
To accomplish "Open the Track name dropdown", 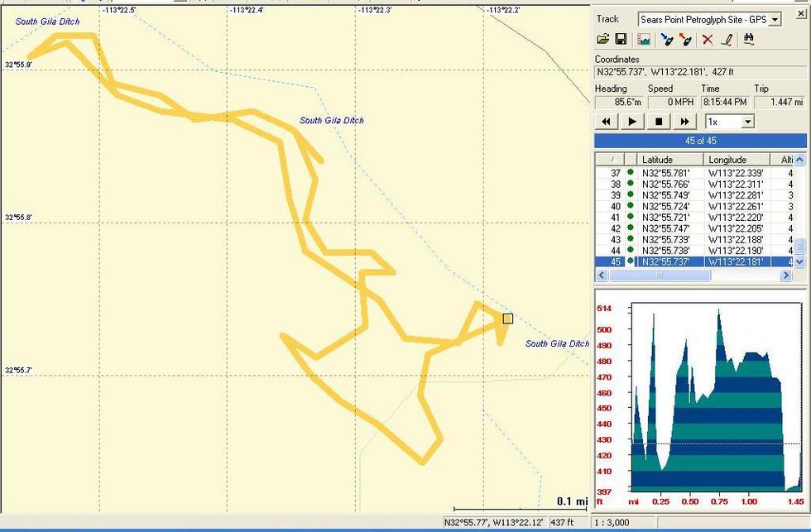I will 775,20.
